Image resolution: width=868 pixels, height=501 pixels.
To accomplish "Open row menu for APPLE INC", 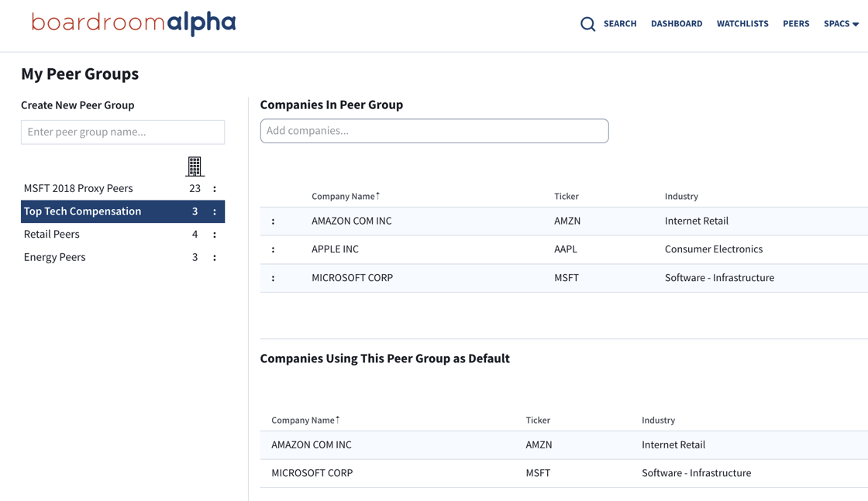I will 273,249.
